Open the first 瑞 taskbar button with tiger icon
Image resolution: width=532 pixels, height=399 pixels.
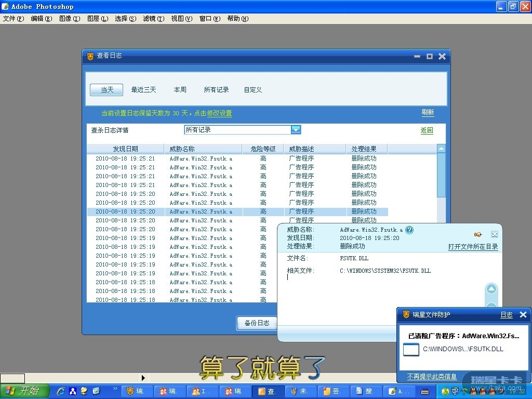point(137,392)
